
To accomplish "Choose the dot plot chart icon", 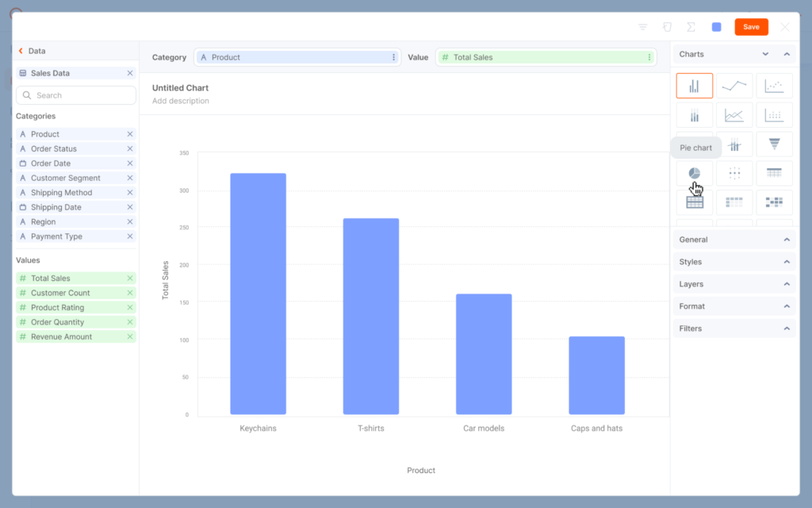I will point(774,115).
